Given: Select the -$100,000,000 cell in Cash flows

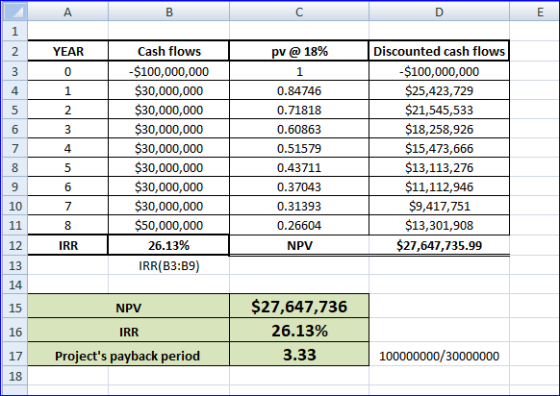Looking at the screenshot, I should (x=169, y=71).
